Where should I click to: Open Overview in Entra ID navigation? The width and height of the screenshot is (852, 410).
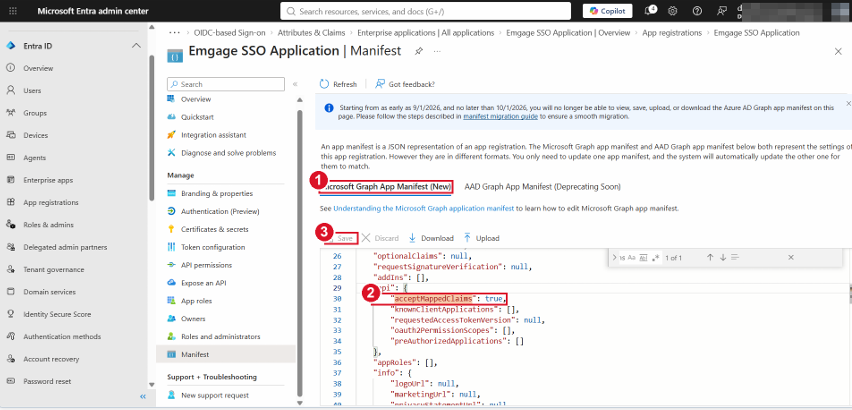(38, 68)
